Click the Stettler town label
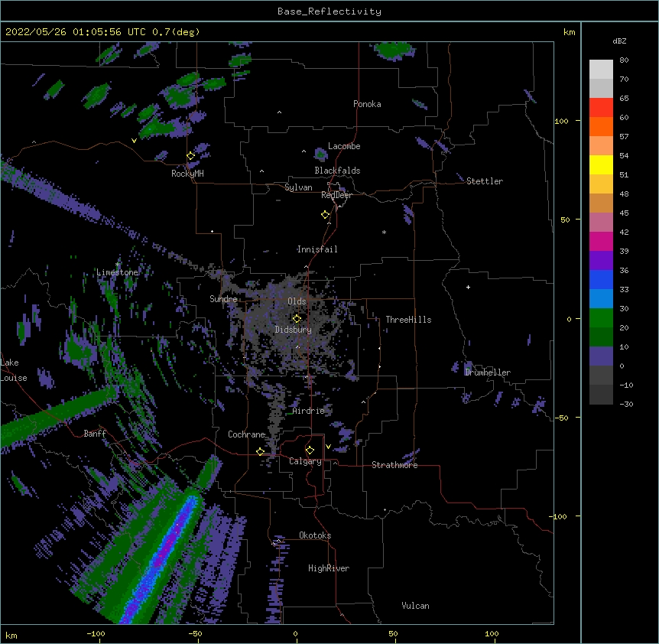The image size is (659, 644). point(485,181)
